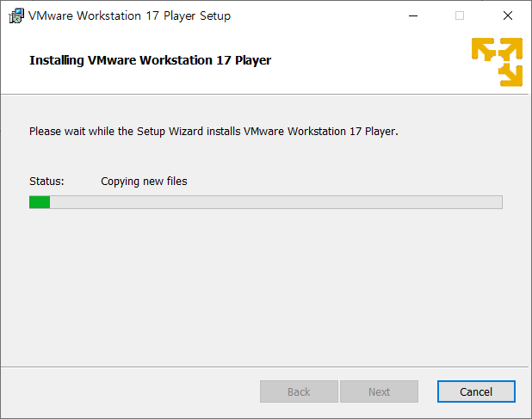This screenshot has height=419, width=532.
Task: Click the disabled Next button
Action: click(379, 391)
